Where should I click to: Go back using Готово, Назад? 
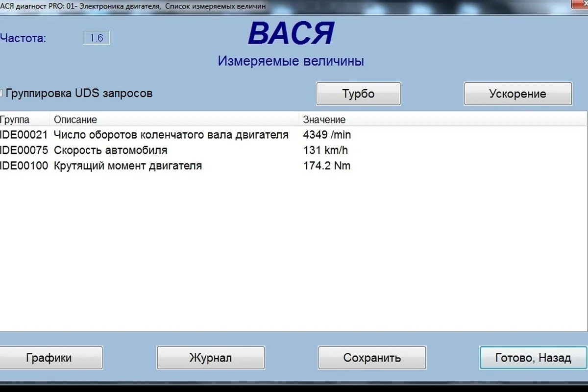point(533,358)
